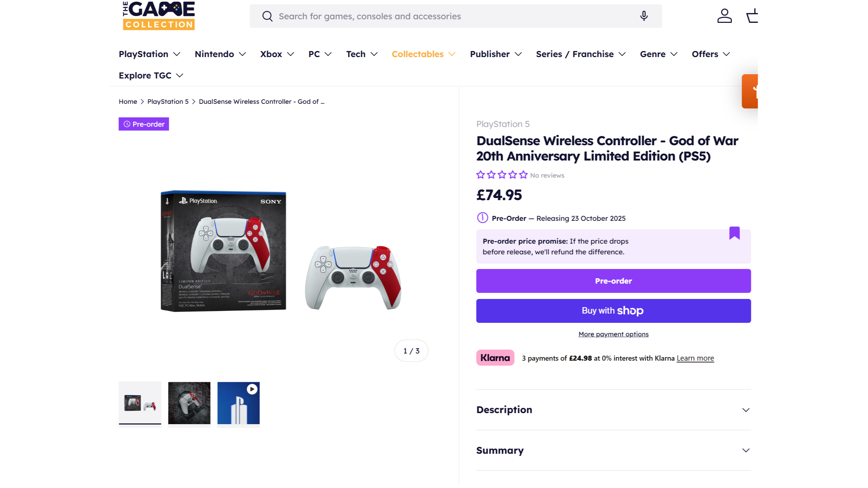Click the purple bookmark wishlist icon
Image resolution: width=868 pixels, height=488 pixels.
point(734,233)
